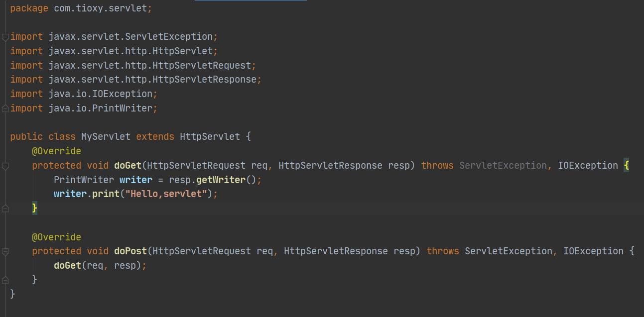
Task: Click the highlighted opening brace of doGet
Action: (x=626, y=166)
